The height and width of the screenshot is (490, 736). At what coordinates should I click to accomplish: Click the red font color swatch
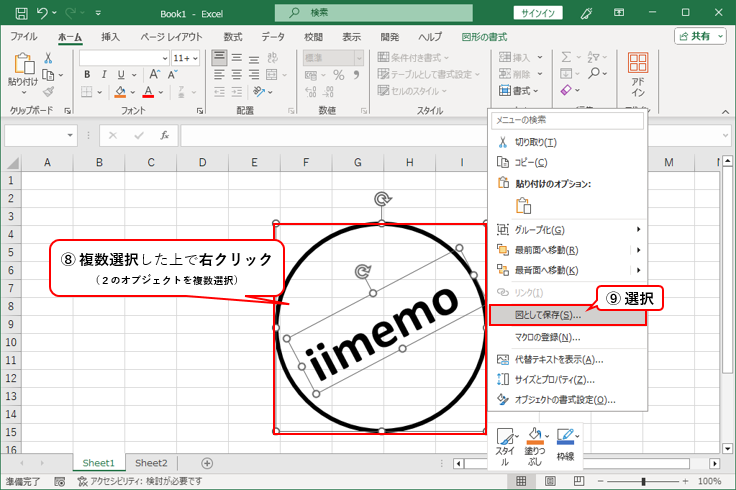[x=148, y=92]
